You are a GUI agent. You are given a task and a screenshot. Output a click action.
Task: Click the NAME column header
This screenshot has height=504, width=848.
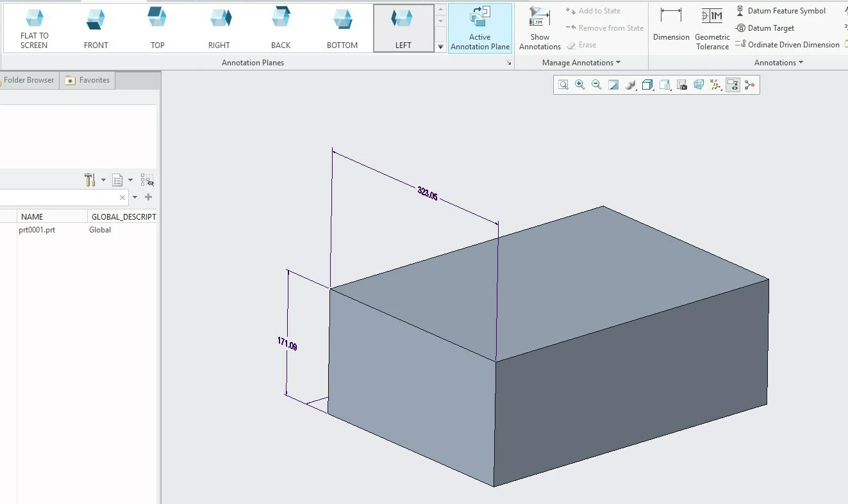53,216
